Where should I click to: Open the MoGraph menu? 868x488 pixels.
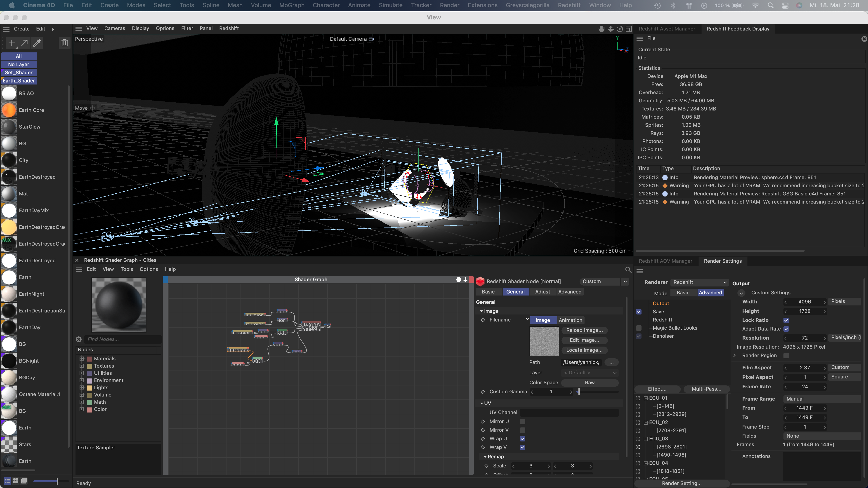292,5
